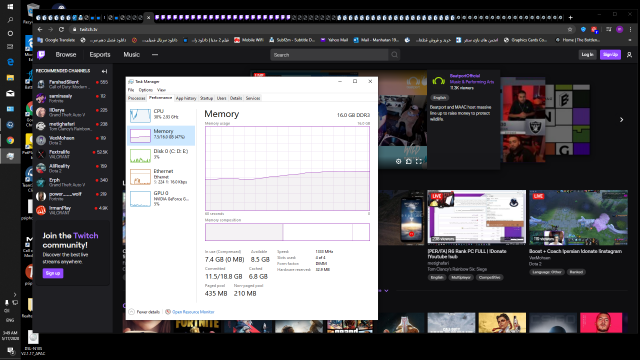Reload the twitch.tv page

(x=61, y=29)
